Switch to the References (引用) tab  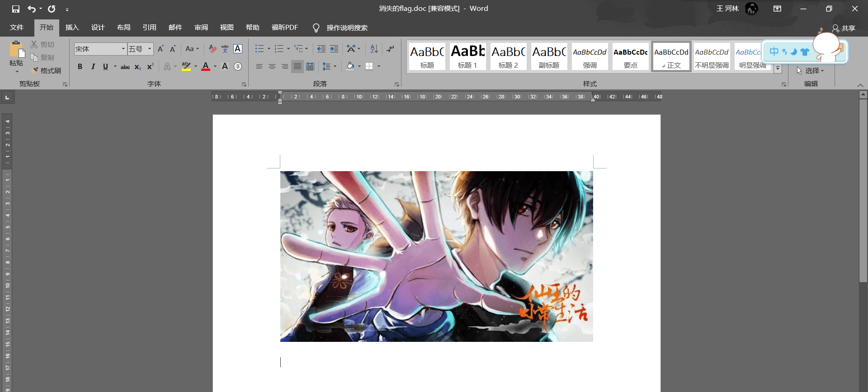point(150,28)
